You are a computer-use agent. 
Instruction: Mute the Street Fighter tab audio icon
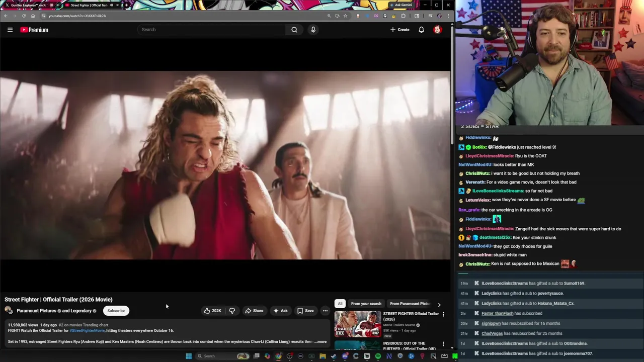pyautogui.click(x=111, y=5)
